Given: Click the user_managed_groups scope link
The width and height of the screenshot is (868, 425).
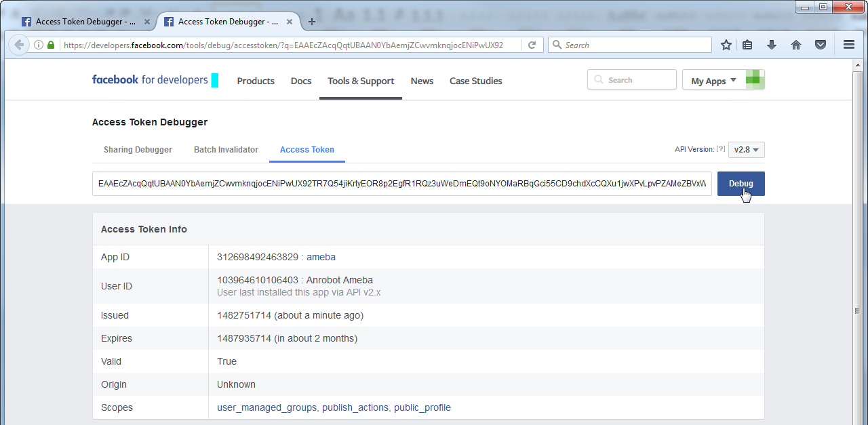Looking at the screenshot, I should tap(267, 407).
